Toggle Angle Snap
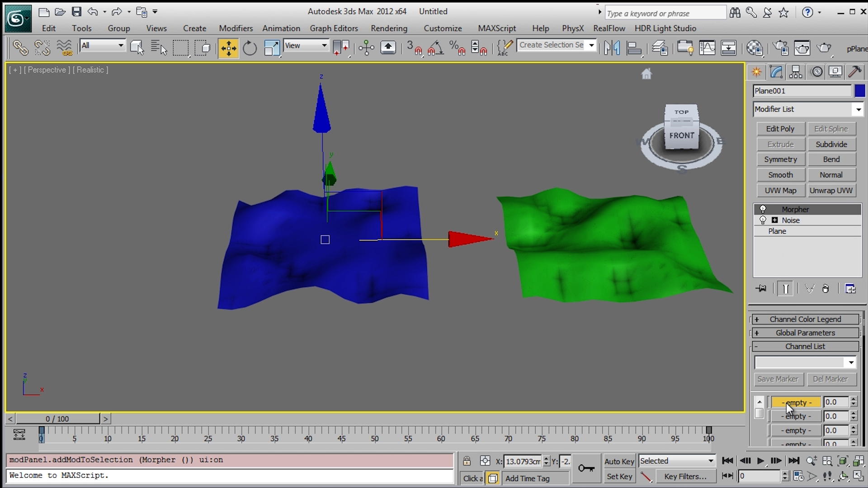The width and height of the screenshot is (868, 488). point(436,48)
